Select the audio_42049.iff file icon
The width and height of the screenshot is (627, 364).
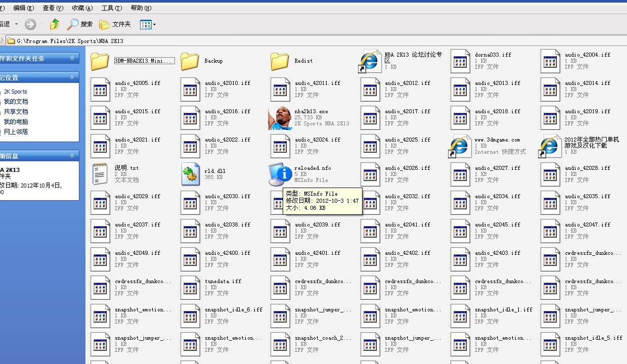point(100,259)
